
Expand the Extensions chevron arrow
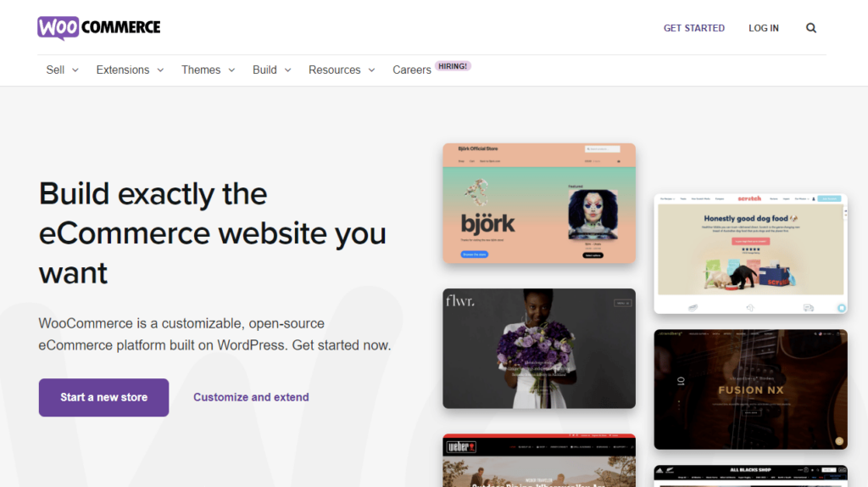click(160, 70)
